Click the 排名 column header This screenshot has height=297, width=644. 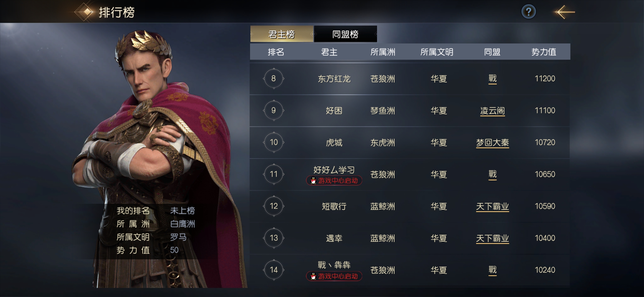pos(276,52)
